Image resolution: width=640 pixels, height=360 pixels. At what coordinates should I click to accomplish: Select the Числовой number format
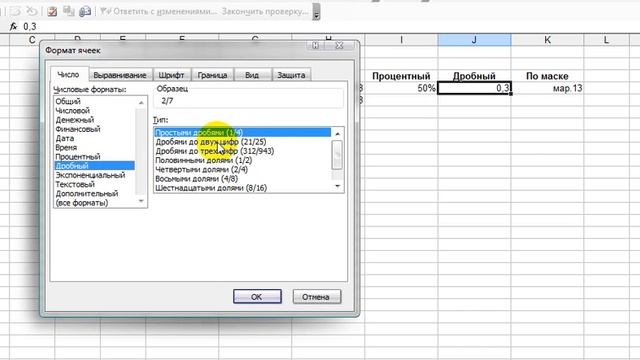[95, 111]
